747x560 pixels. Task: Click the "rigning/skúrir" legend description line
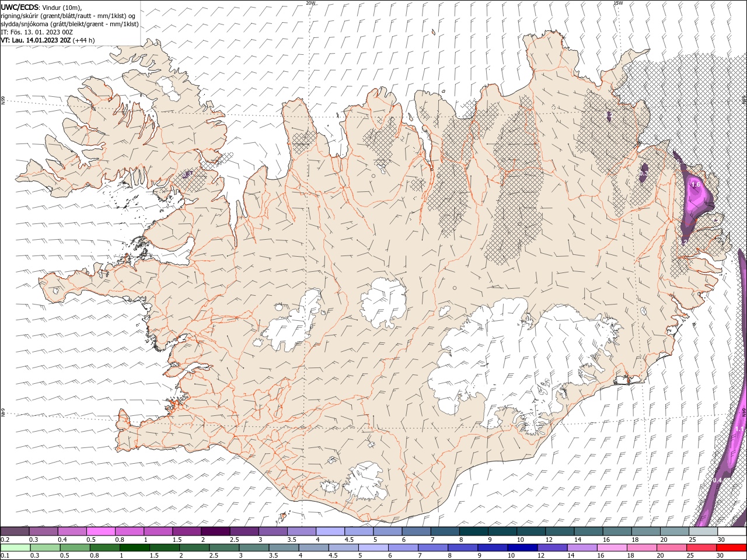click(x=68, y=16)
